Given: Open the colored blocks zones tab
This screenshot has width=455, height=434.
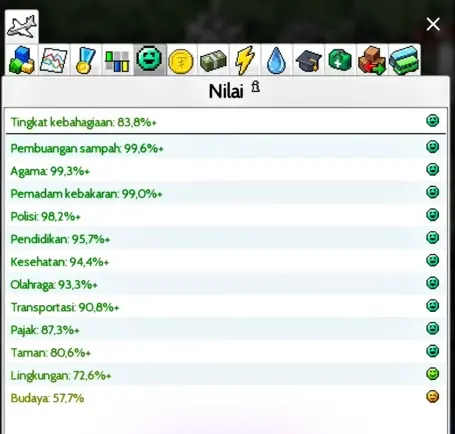Looking at the screenshot, I should 22,60.
